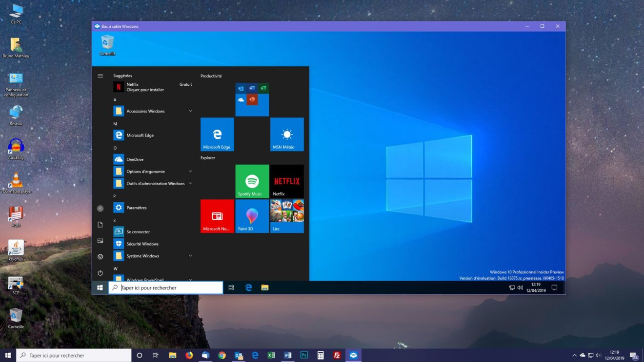Open the Paint 3D tile
Viewport: 644px width, 362px height.
pos(252,216)
